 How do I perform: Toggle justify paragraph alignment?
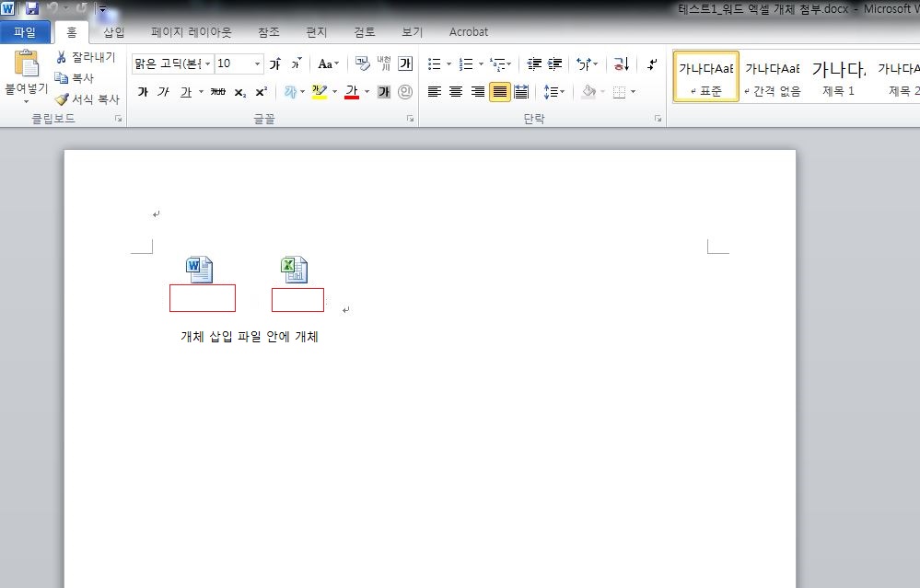(499, 92)
